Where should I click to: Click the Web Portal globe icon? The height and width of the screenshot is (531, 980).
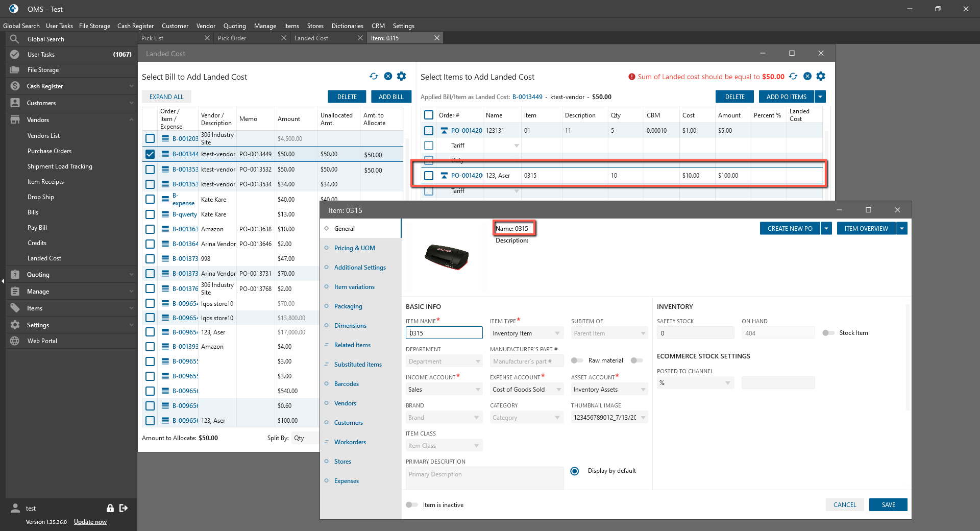tap(15, 341)
